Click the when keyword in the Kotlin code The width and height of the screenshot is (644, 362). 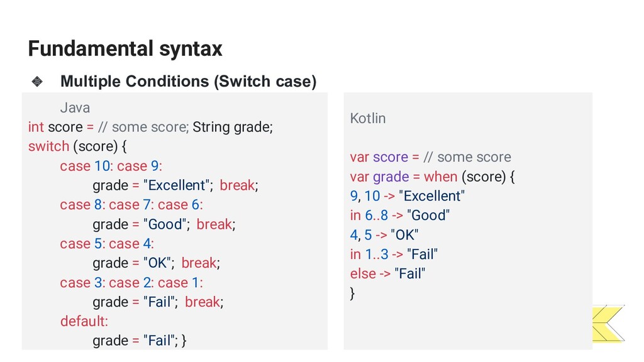point(440,177)
